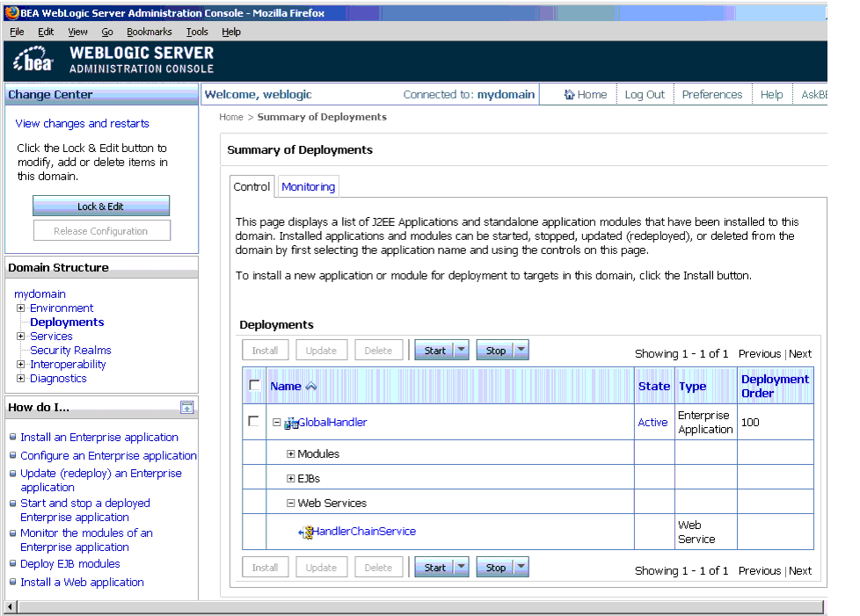This screenshot has height=616, width=860.
Task: Expand the Interoperability tree node
Action: coord(20,364)
